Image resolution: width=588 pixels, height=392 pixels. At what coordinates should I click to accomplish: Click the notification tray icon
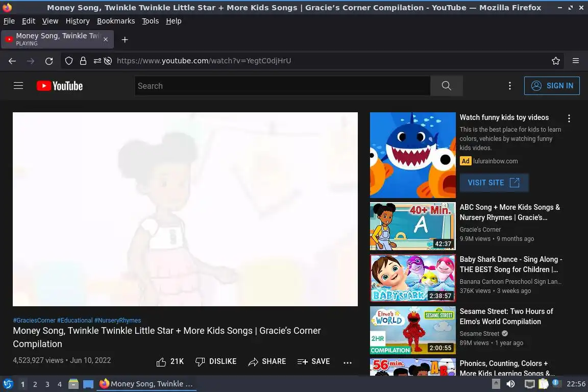556,383
